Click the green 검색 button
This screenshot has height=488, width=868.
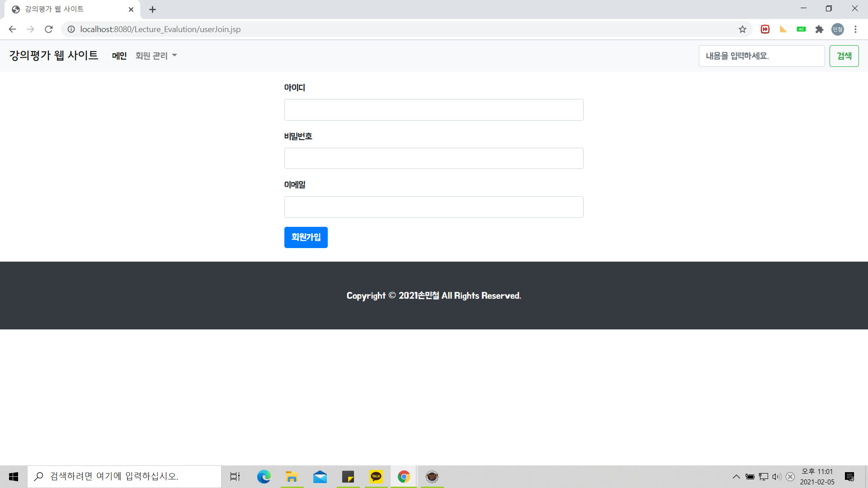[844, 56]
